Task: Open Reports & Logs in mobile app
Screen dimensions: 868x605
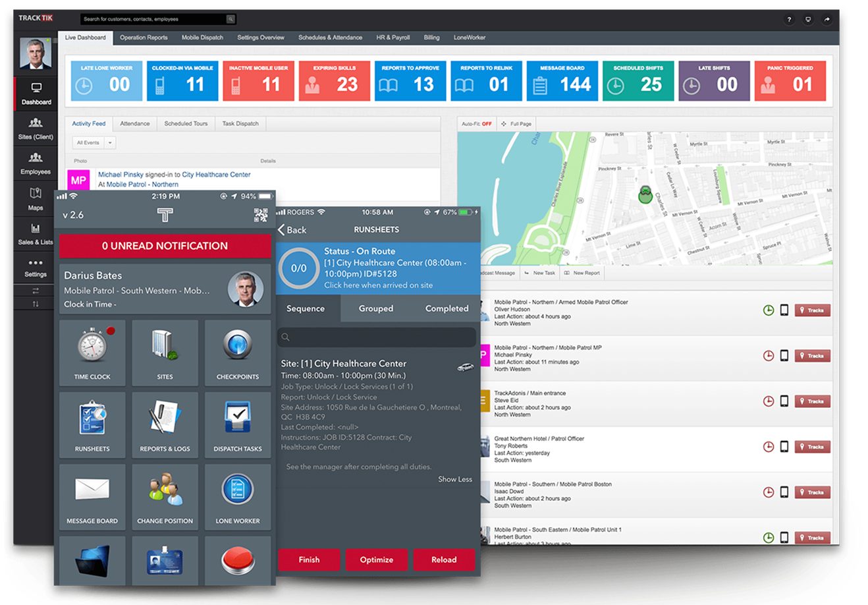Action: point(165,425)
